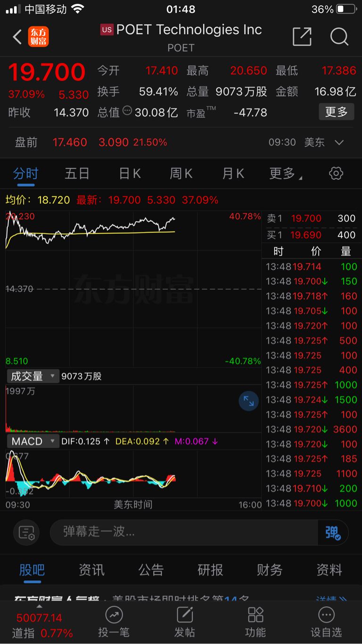
Task: Open the 财务 tab
Action: pyautogui.click(x=270, y=570)
